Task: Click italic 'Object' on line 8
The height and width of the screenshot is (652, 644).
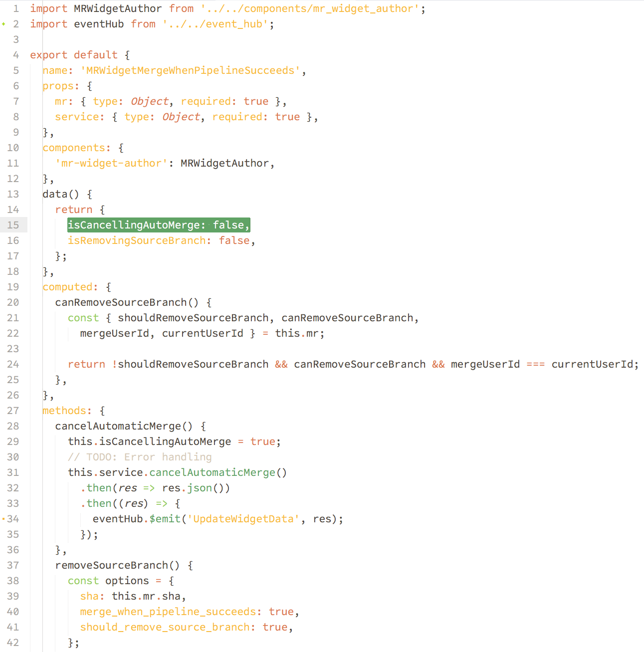Action: click(181, 117)
